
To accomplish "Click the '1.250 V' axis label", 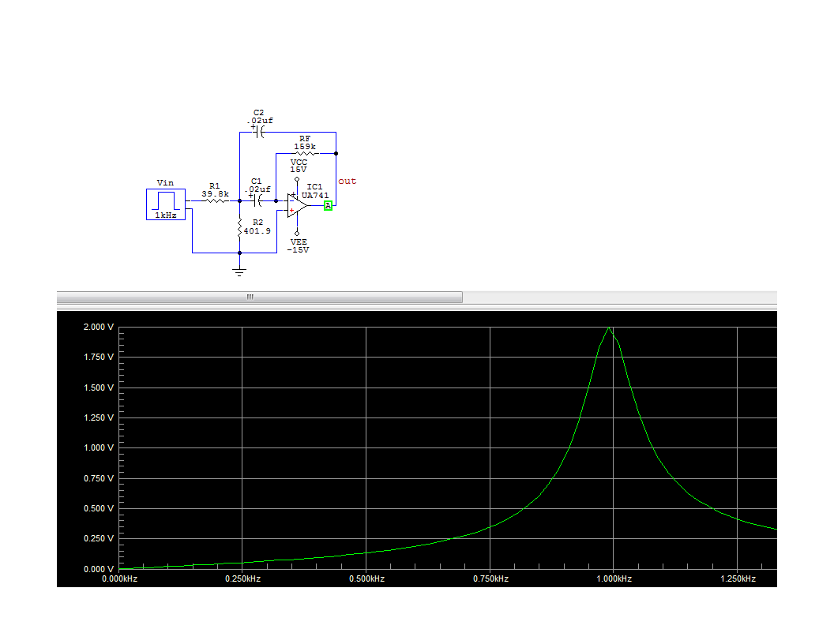I will click(99, 417).
